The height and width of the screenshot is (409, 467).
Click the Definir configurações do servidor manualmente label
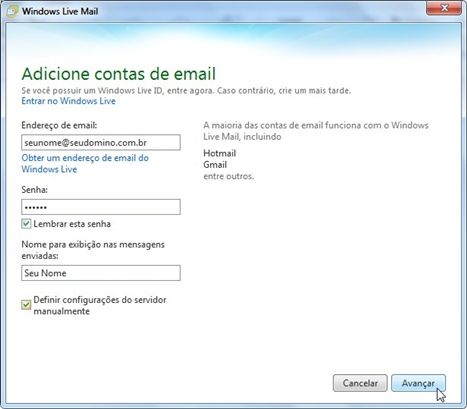coord(100,305)
